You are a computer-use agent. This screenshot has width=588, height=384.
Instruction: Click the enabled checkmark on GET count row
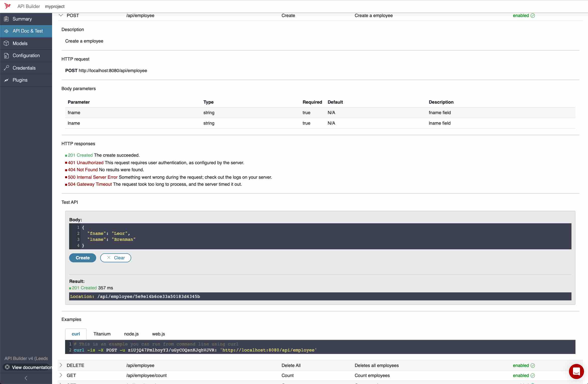pyautogui.click(x=533, y=375)
